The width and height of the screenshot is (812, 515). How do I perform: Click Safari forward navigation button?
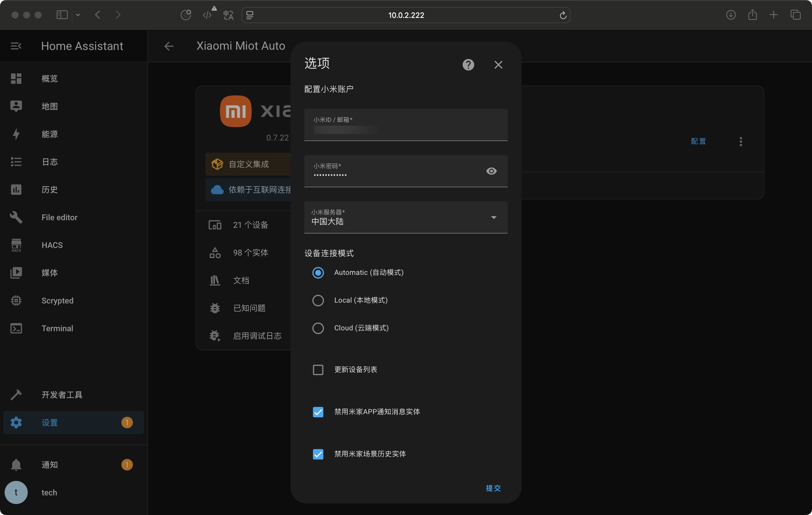(x=118, y=15)
